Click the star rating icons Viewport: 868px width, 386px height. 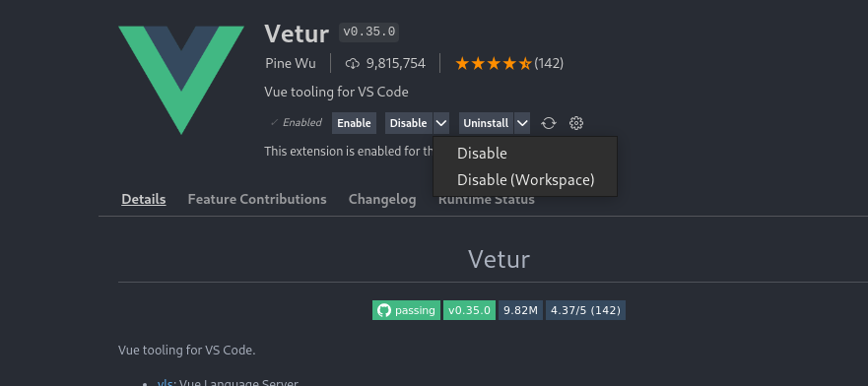(x=494, y=64)
